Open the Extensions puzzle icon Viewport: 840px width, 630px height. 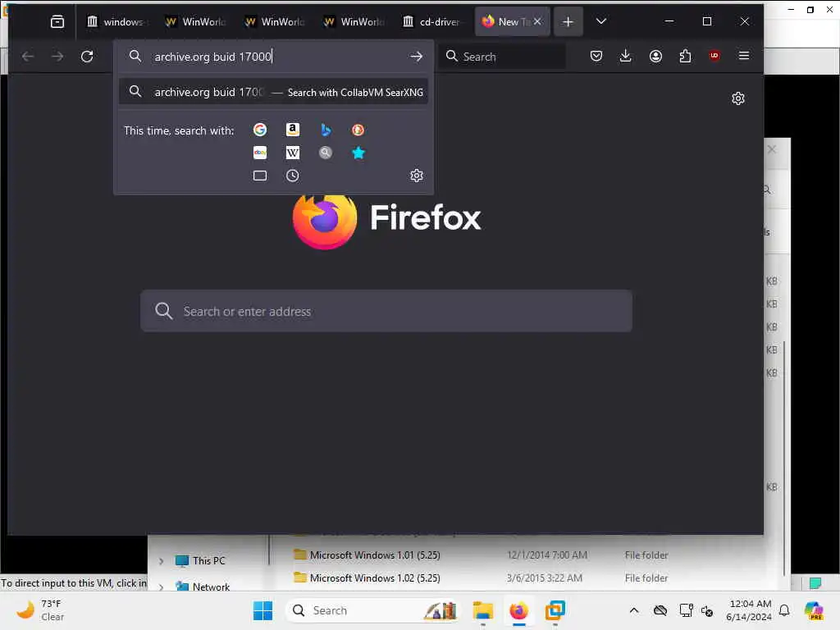tap(685, 57)
